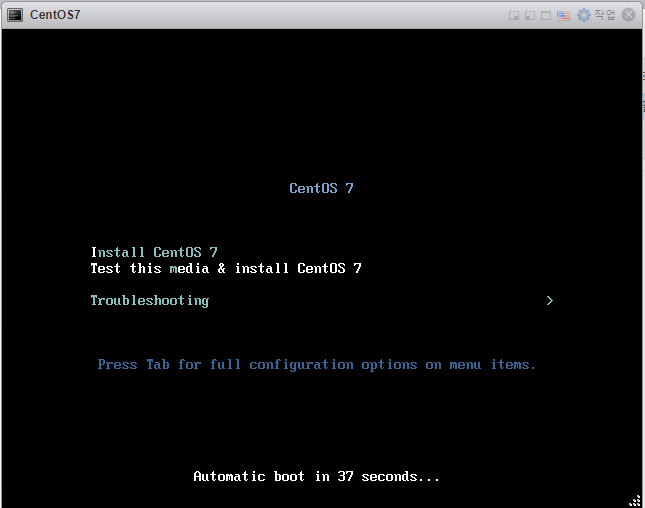Click the Press Tab configuration hint text
The width and height of the screenshot is (645, 508).
pyautogui.click(x=316, y=365)
